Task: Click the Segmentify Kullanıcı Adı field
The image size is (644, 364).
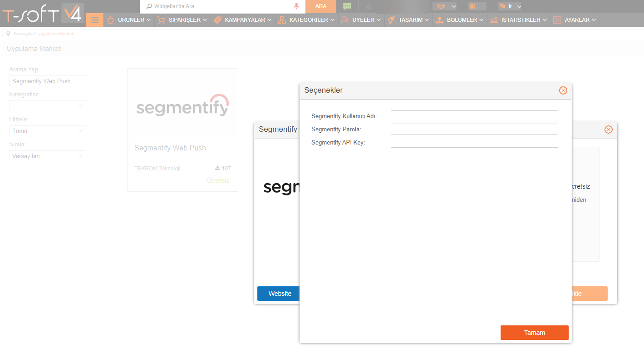Action: click(474, 116)
